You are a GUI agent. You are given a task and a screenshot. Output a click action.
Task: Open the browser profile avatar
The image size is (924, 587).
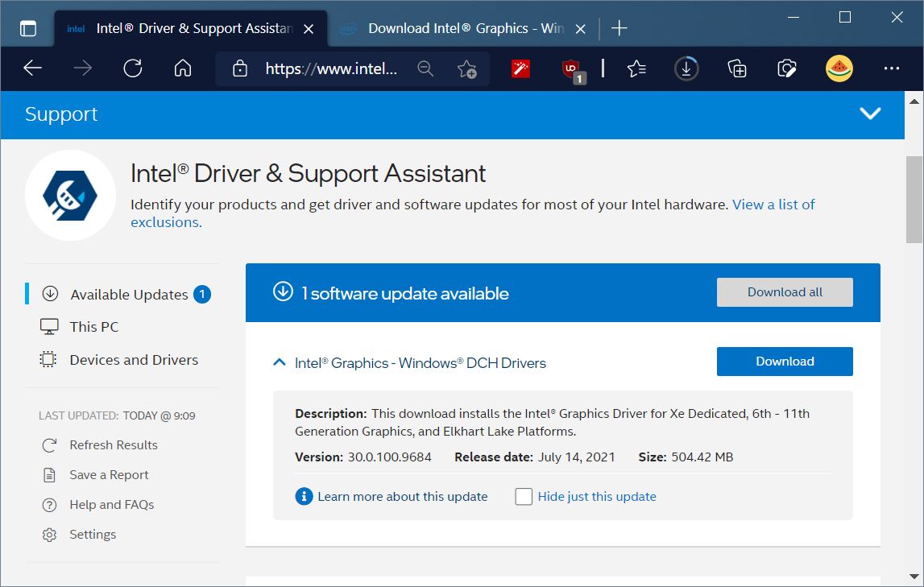tap(839, 68)
